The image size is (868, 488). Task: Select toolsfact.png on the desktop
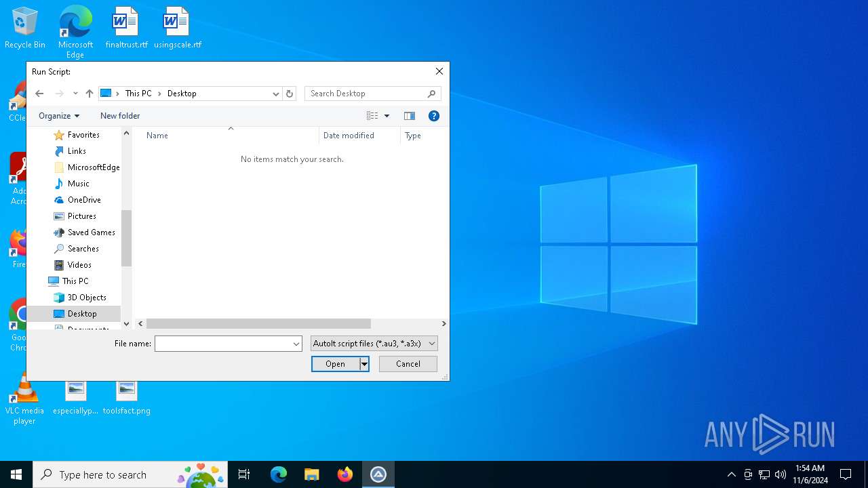point(127,398)
